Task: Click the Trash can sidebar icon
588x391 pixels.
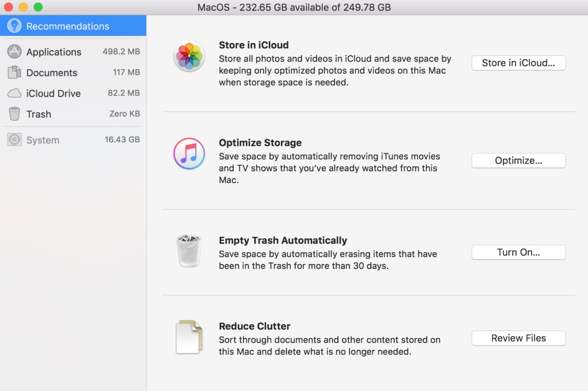Action: pos(14,114)
